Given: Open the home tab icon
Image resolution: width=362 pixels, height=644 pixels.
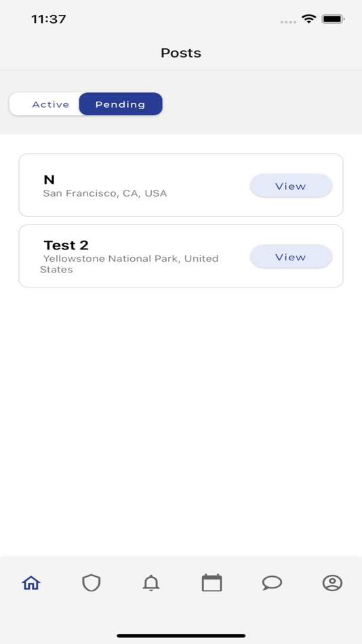Looking at the screenshot, I should tap(31, 583).
